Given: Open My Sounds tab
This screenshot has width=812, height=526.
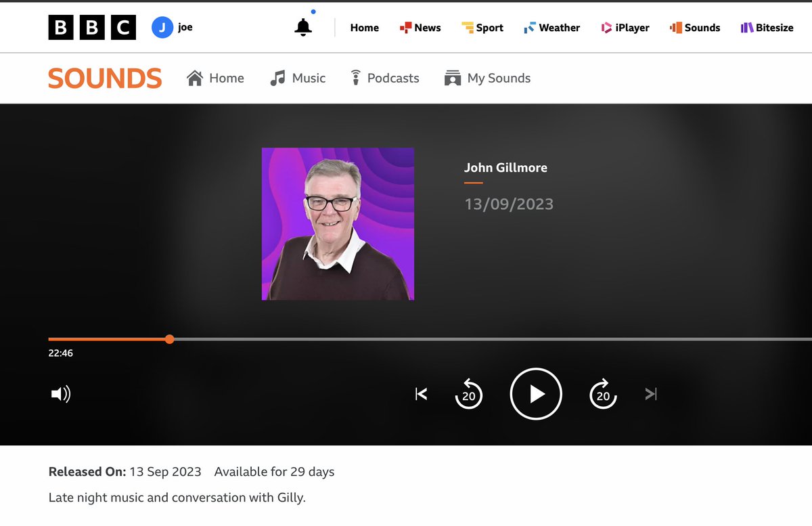Looking at the screenshot, I should point(487,79).
